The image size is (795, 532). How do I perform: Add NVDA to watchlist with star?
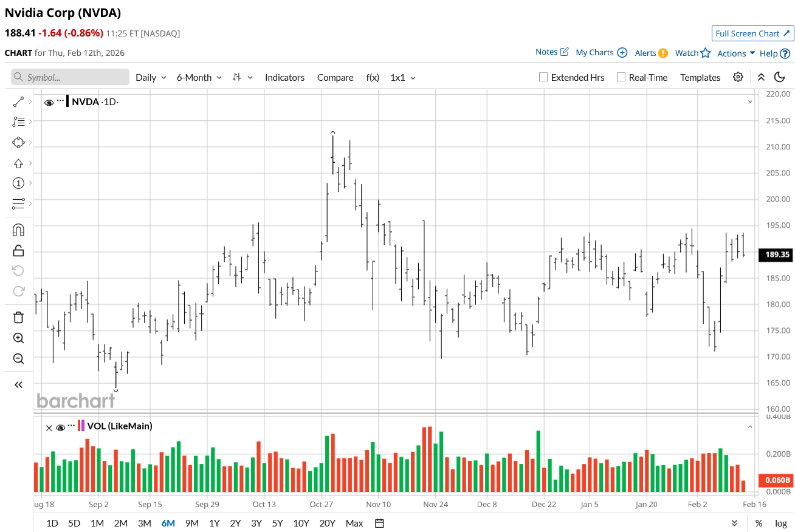point(705,53)
